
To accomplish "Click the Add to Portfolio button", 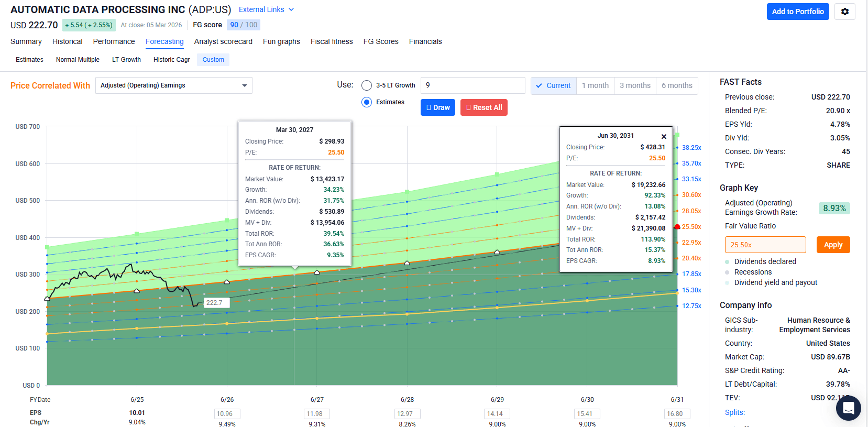I will (x=798, y=12).
